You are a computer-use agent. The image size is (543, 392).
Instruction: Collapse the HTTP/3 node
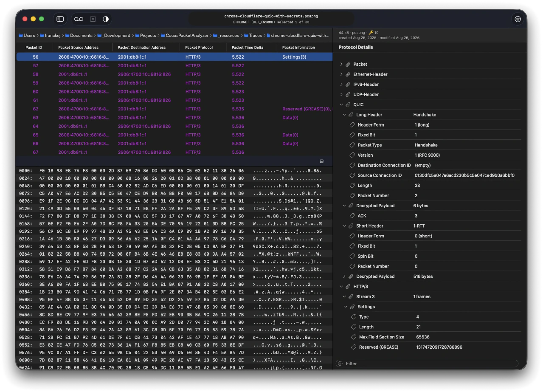(341, 287)
